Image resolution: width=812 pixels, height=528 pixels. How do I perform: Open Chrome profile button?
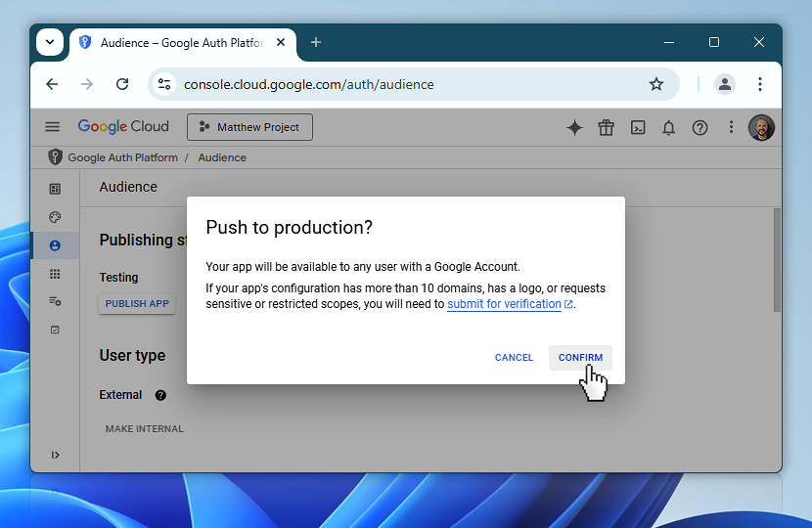tap(725, 84)
